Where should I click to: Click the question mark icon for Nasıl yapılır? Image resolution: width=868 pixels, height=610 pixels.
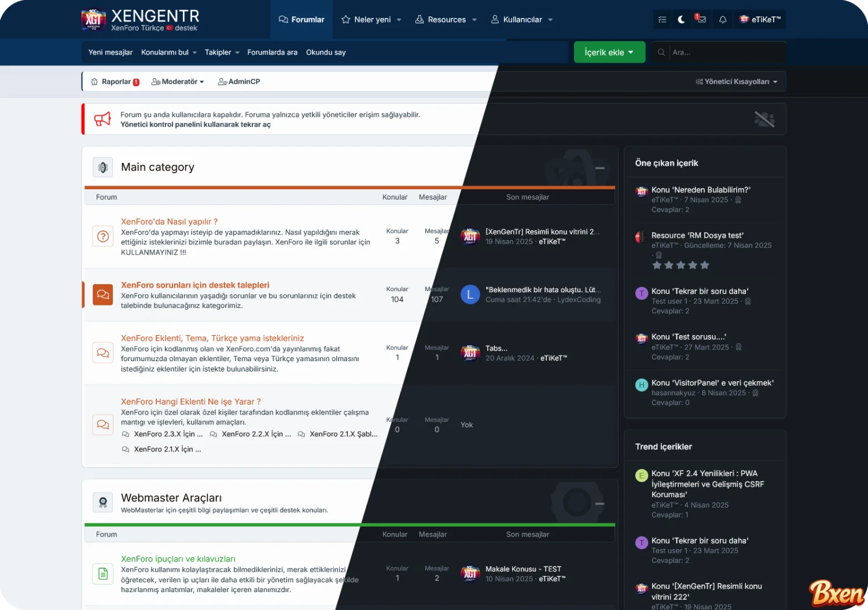103,236
